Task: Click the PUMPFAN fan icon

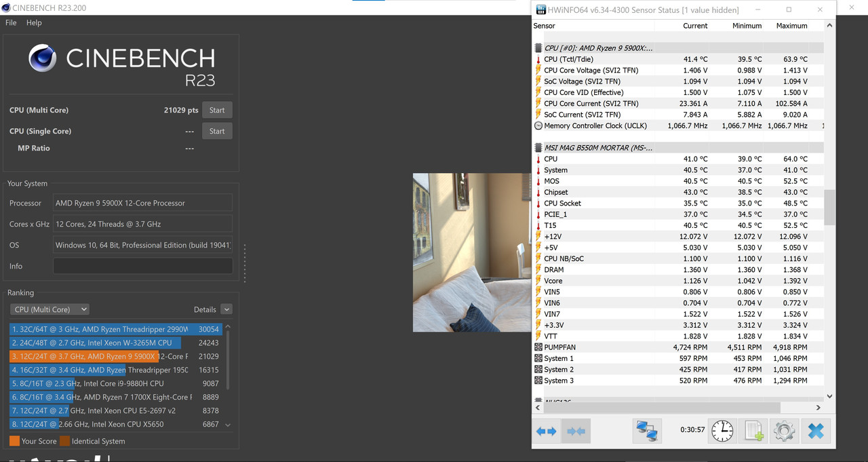Action: point(538,347)
